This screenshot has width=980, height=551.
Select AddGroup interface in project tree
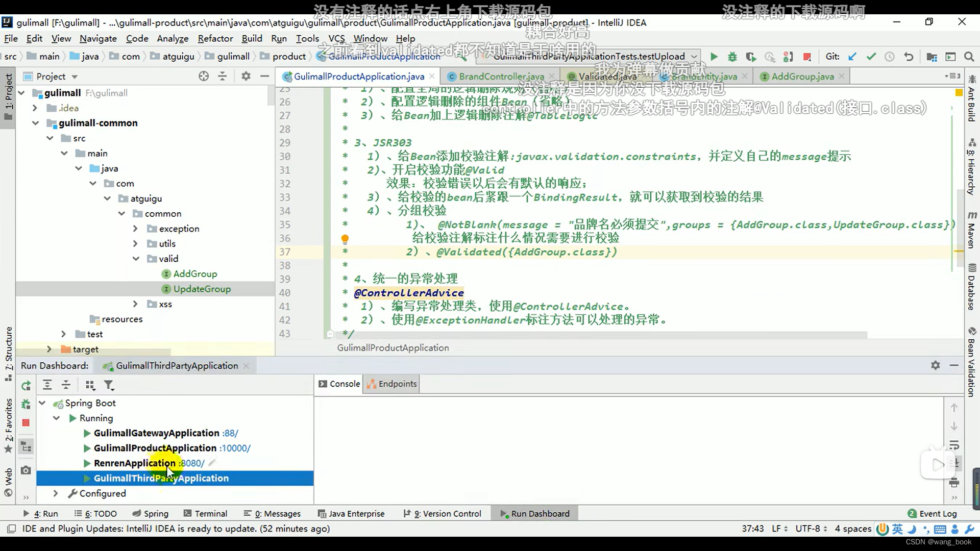pos(195,274)
